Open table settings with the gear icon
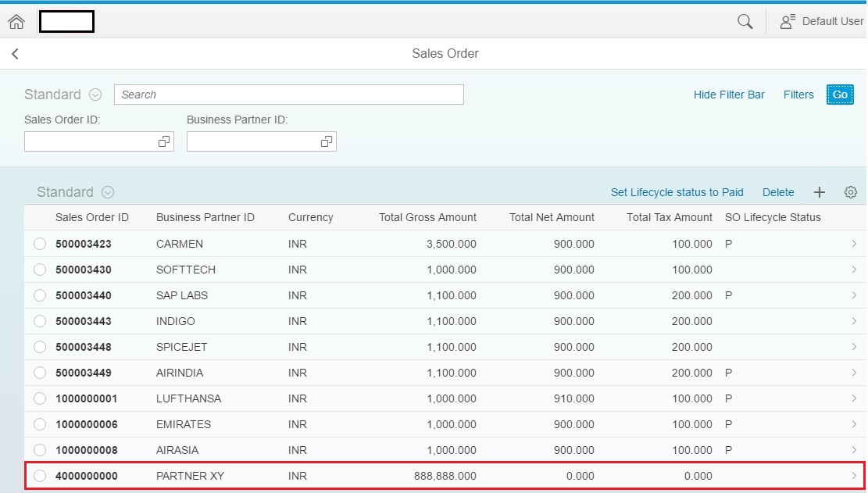 coord(850,191)
